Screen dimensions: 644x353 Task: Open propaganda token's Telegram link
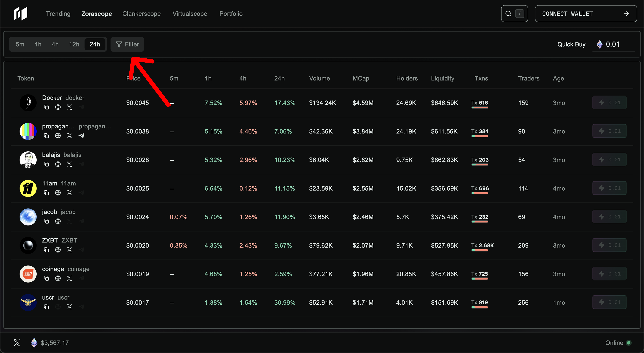point(81,136)
